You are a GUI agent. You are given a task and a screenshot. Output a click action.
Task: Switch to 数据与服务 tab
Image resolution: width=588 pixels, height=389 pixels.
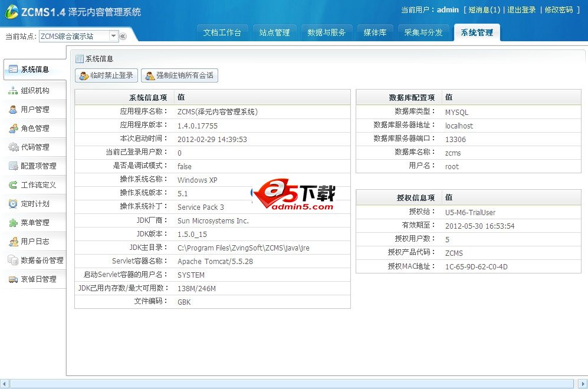click(x=326, y=32)
